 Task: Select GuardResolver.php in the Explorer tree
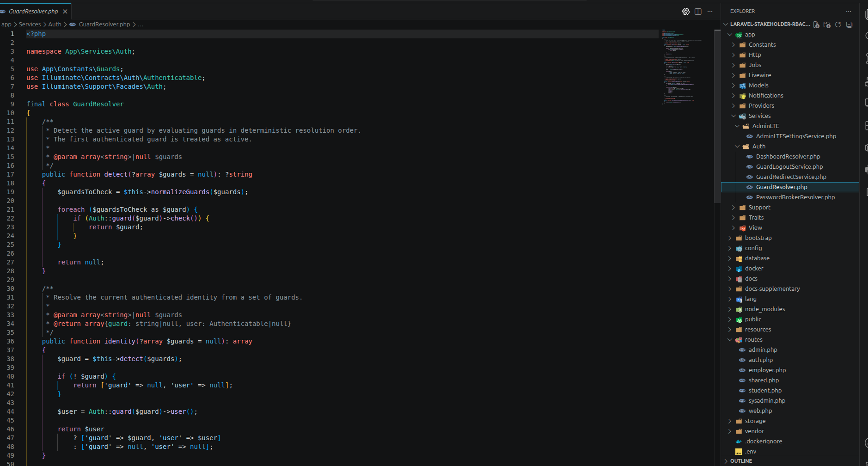(x=790, y=187)
